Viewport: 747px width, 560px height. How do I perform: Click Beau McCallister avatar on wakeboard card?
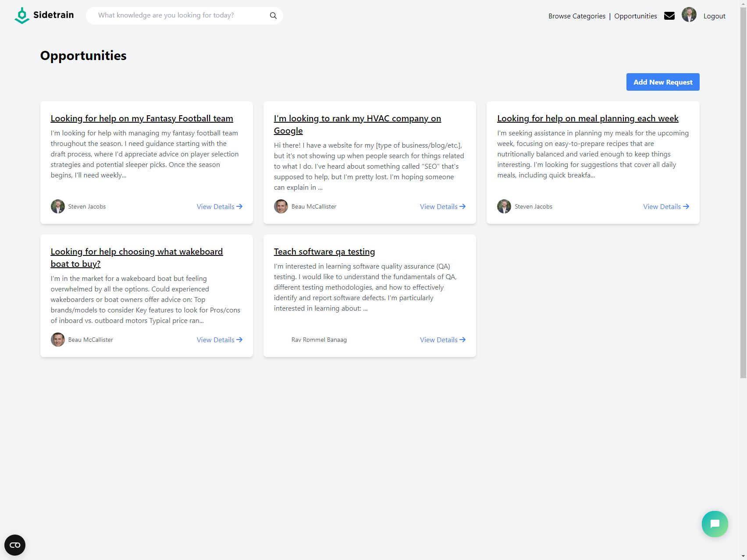pos(58,340)
